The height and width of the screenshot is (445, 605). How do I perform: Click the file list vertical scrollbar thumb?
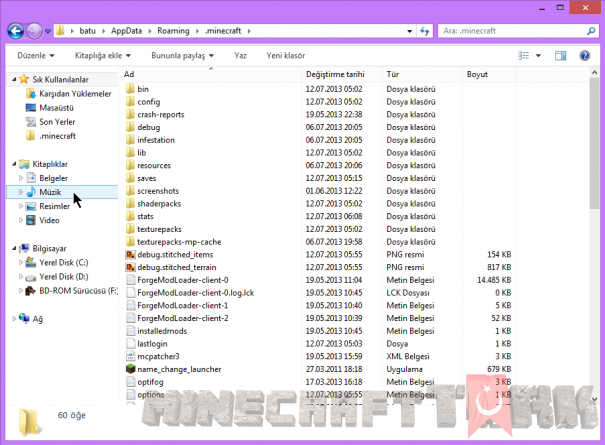point(594,144)
